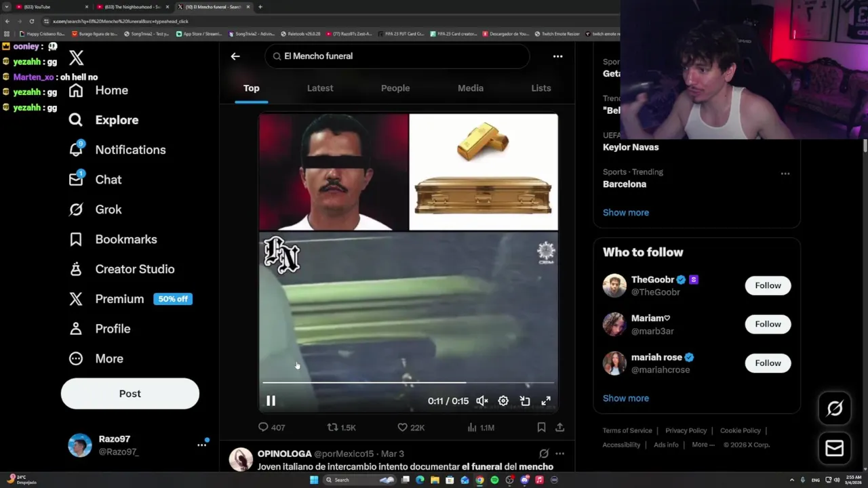Toggle picture-in-picture for the video
This screenshot has height=488, width=868.
(525, 401)
